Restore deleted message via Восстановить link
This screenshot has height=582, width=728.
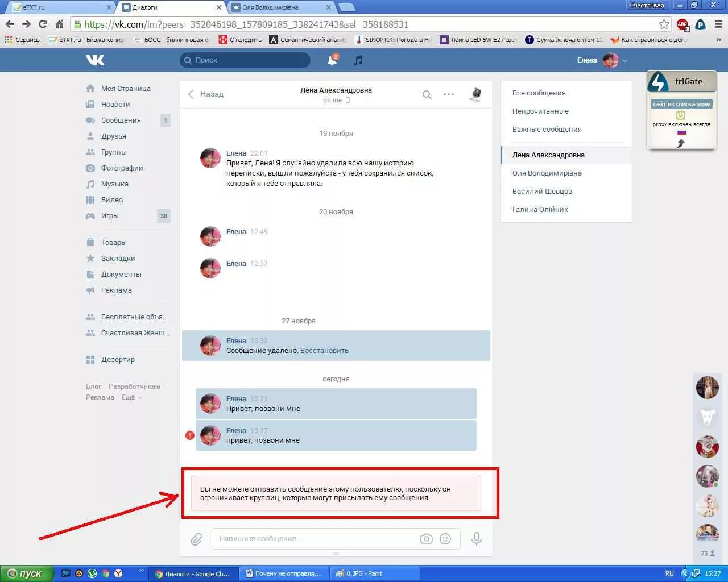click(x=324, y=350)
